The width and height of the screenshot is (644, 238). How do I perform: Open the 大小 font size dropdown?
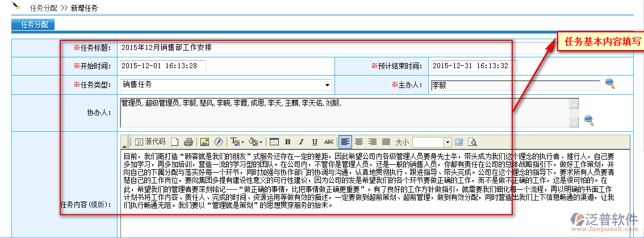(x=432, y=142)
